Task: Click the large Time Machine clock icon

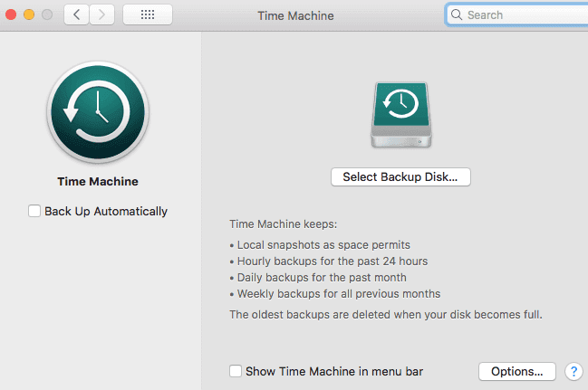Action: click(x=98, y=112)
